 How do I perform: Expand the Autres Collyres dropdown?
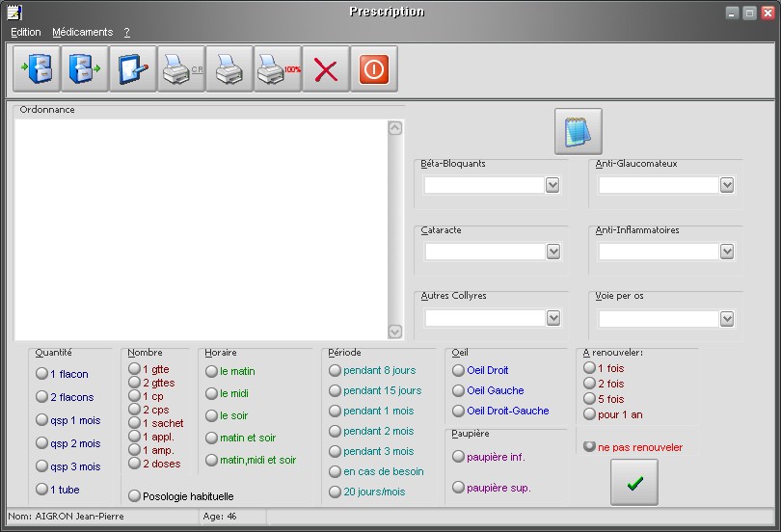tap(552, 318)
